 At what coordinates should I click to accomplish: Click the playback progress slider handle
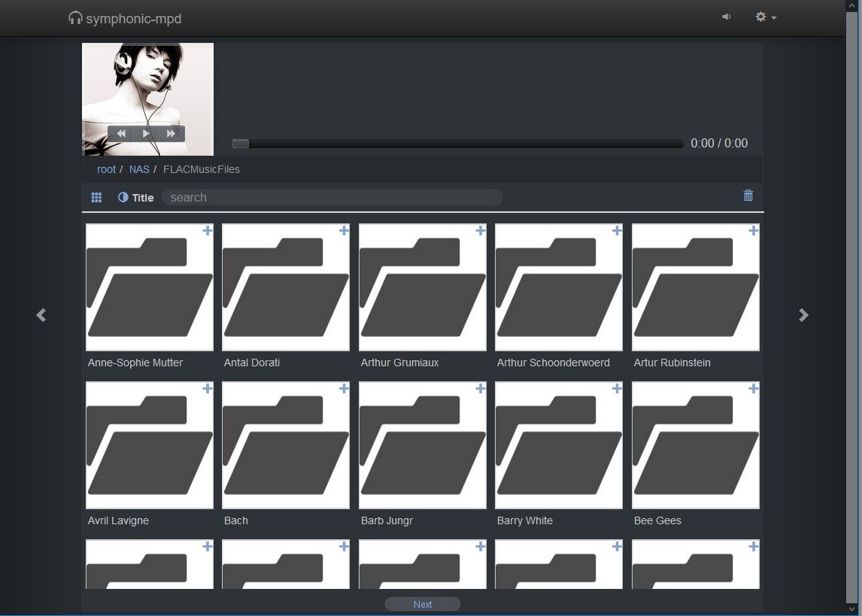[x=241, y=144]
